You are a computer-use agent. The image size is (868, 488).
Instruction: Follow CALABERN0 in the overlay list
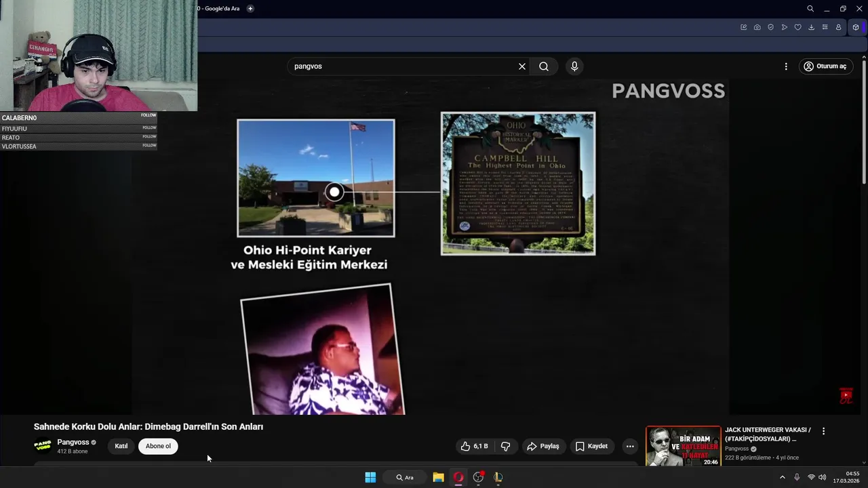coord(149,115)
